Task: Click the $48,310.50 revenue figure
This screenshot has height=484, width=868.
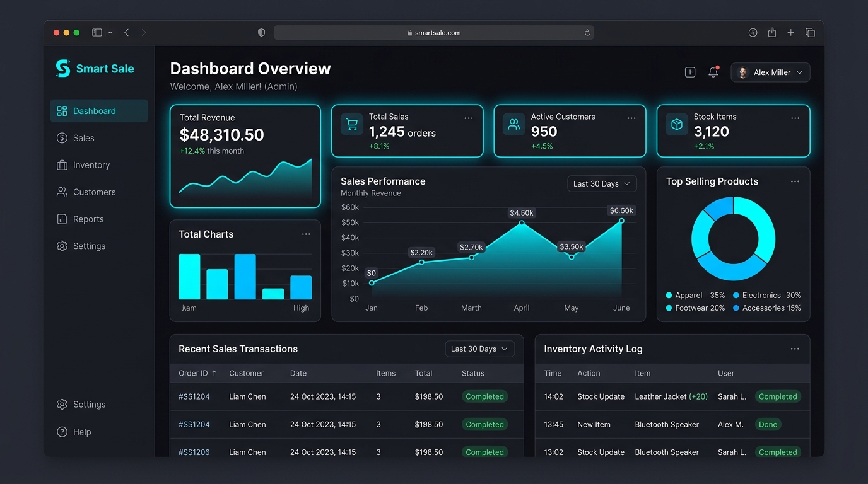Action: [221, 135]
